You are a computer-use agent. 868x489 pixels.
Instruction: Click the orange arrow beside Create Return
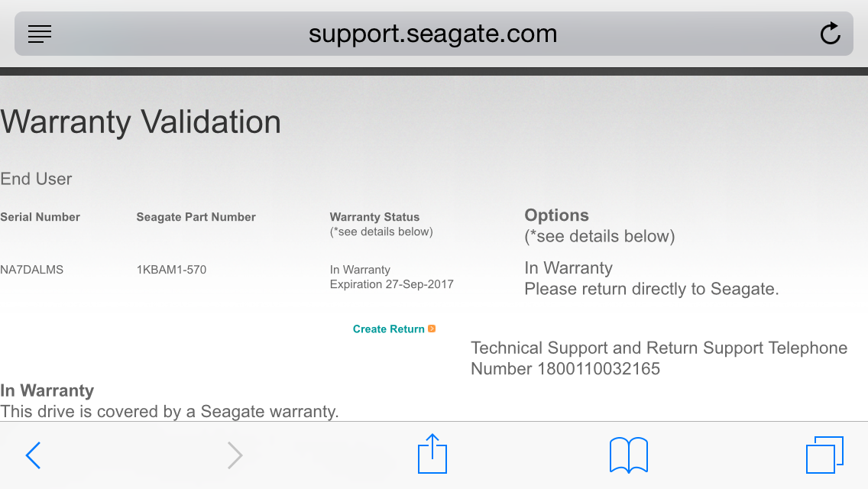pyautogui.click(x=432, y=329)
